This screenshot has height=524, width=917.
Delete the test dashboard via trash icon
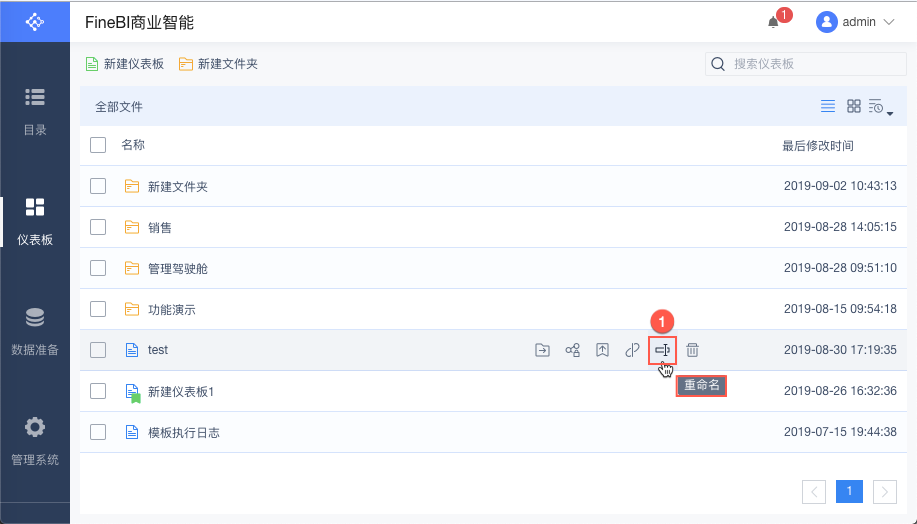point(692,350)
